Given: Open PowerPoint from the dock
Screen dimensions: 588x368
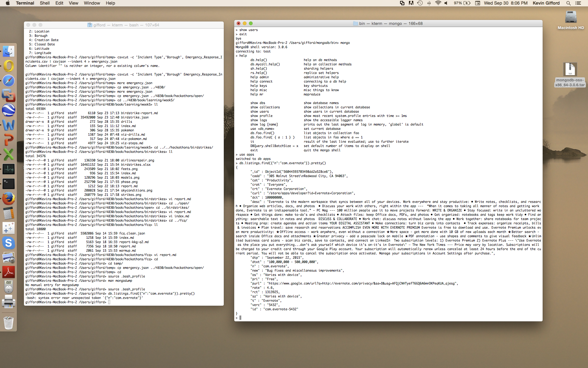Looking at the screenshot, I should 9,140.
